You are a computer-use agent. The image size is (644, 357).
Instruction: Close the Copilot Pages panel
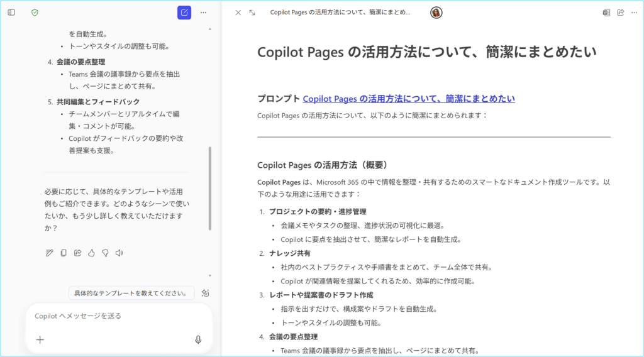pyautogui.click(x=238, y=13)
